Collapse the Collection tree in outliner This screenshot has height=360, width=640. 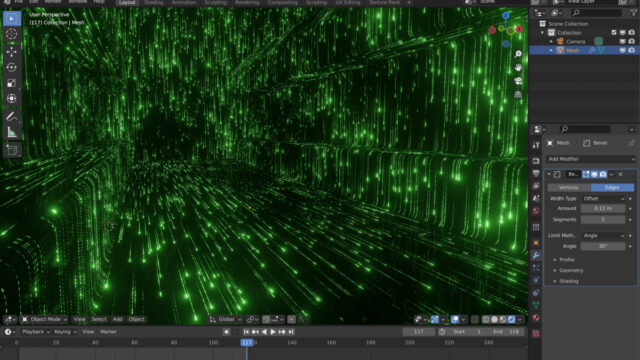coord(542,33)
